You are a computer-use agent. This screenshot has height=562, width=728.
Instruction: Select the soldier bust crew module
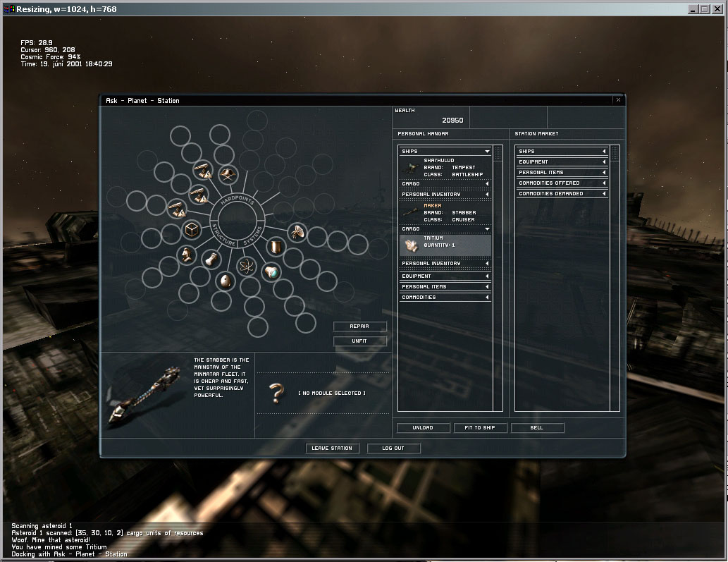pos(187,255)
